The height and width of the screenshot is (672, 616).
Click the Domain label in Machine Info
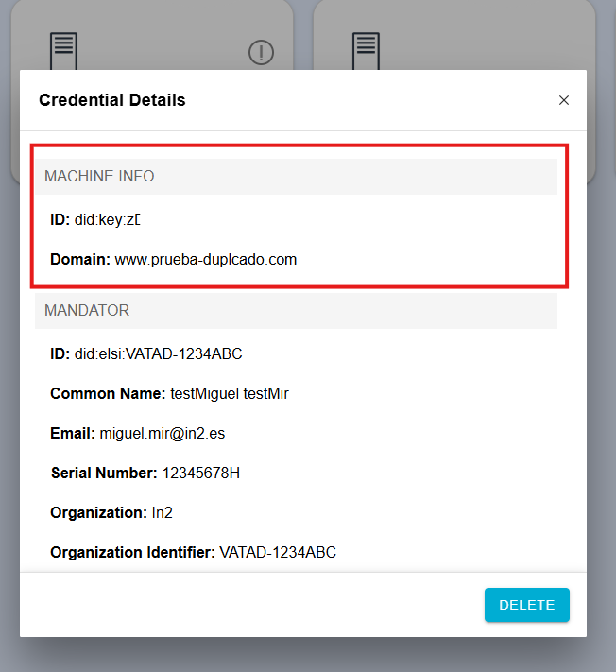click(x=80, y=259)
